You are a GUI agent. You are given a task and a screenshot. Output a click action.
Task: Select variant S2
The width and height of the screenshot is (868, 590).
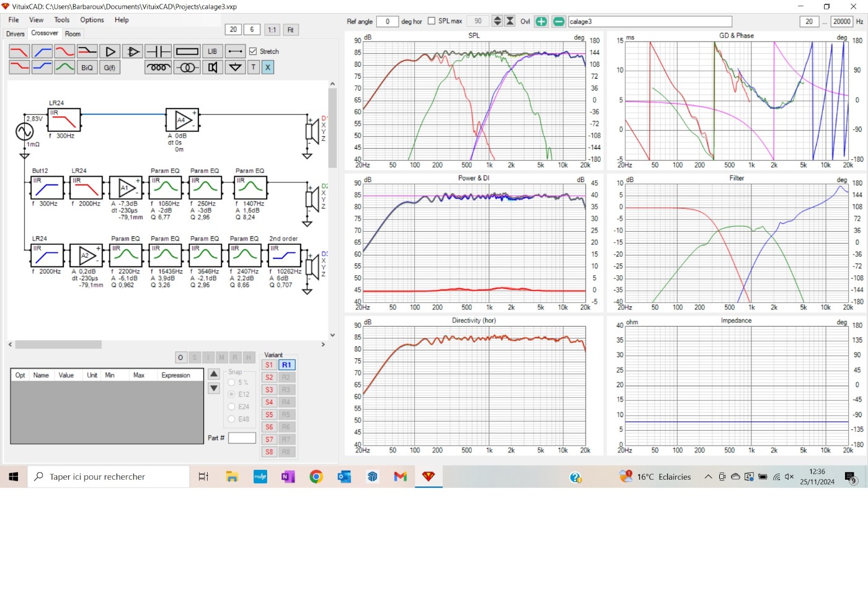pos(269,377)
